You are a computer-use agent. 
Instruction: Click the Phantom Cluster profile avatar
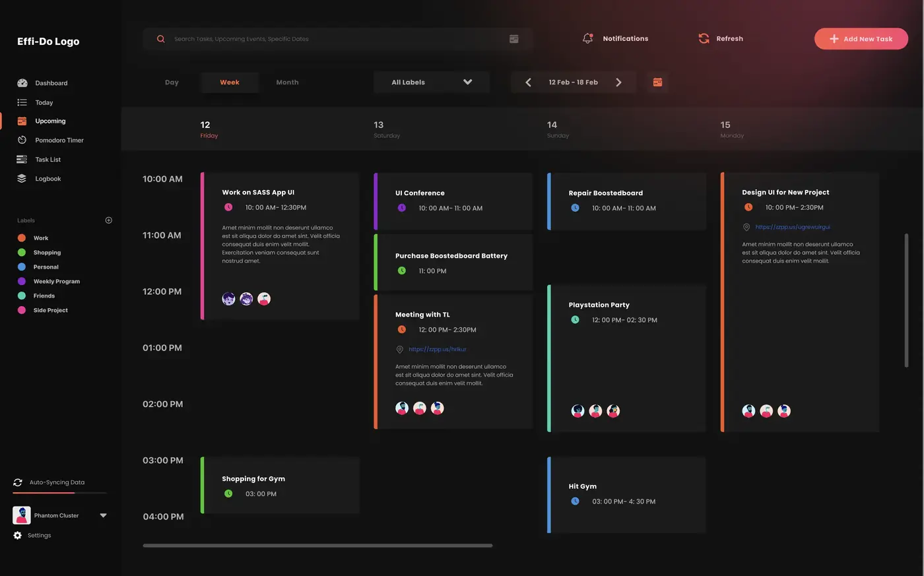coord(22,515)
